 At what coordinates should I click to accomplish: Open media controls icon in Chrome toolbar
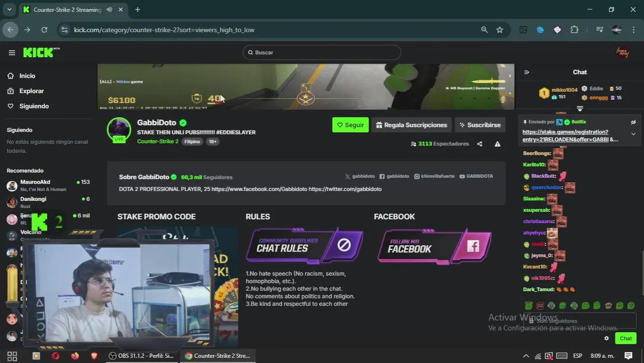point(599,30)
